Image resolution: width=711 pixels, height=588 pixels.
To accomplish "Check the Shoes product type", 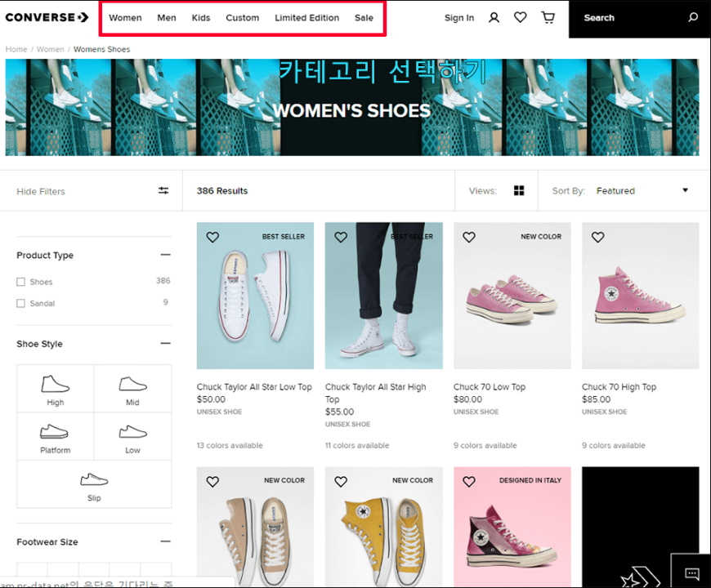I will [x=21, y=282].
